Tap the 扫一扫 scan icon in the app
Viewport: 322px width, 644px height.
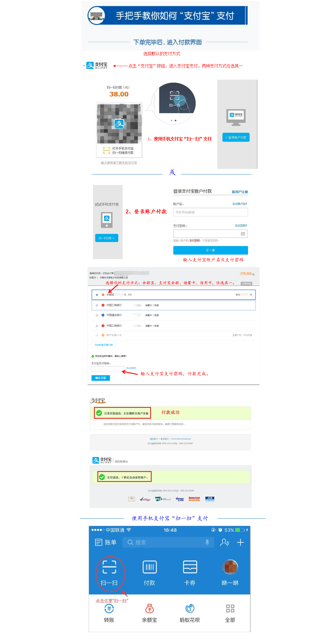click(x=109, y=567)
